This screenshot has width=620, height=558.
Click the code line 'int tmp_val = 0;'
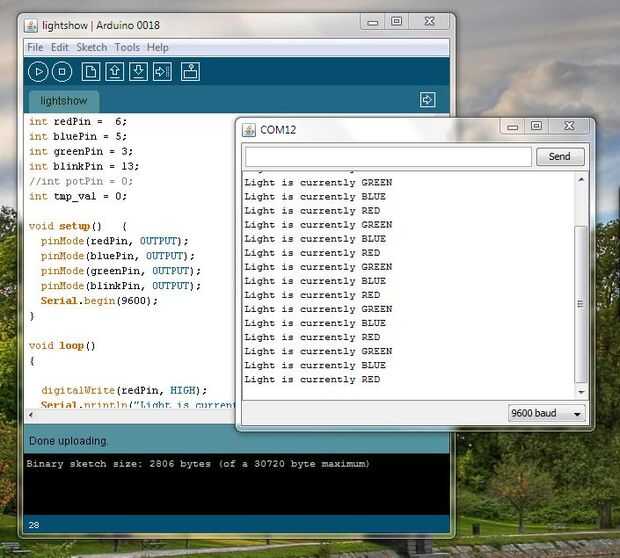(x=78, y=197)
